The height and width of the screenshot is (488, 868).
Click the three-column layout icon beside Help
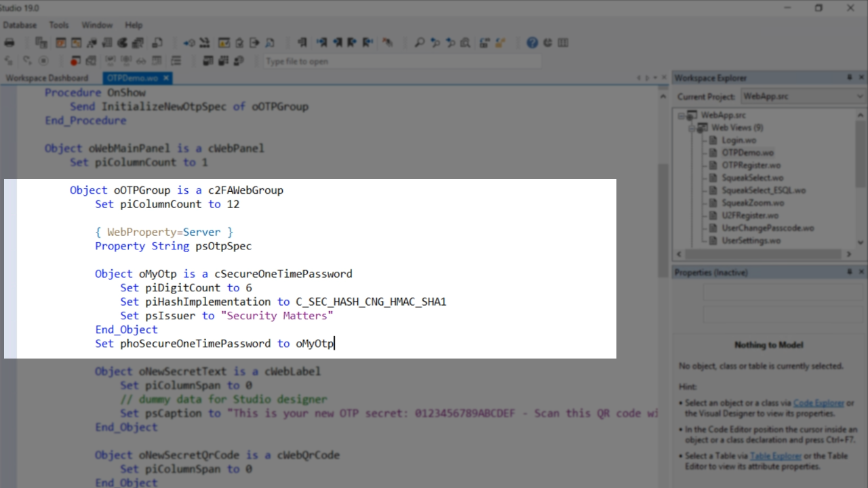point(563,43)
